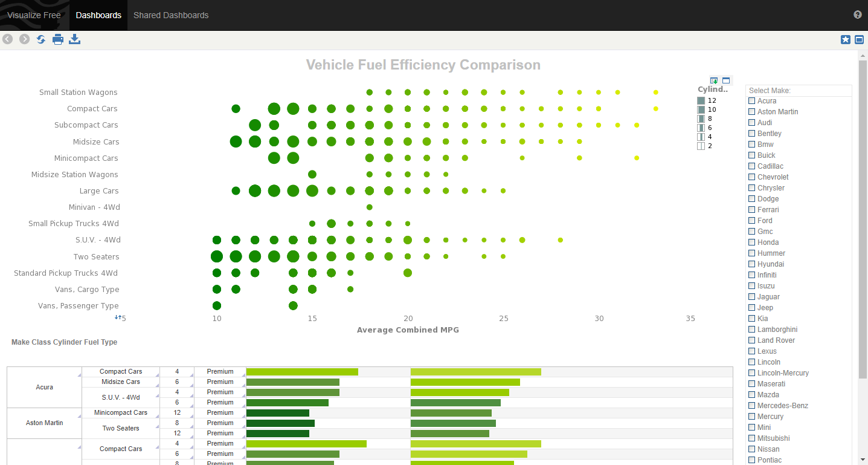Click the "Make Class Cylinder Fuel Type" heading
The image size is (868, 465).
click(65, 342)
